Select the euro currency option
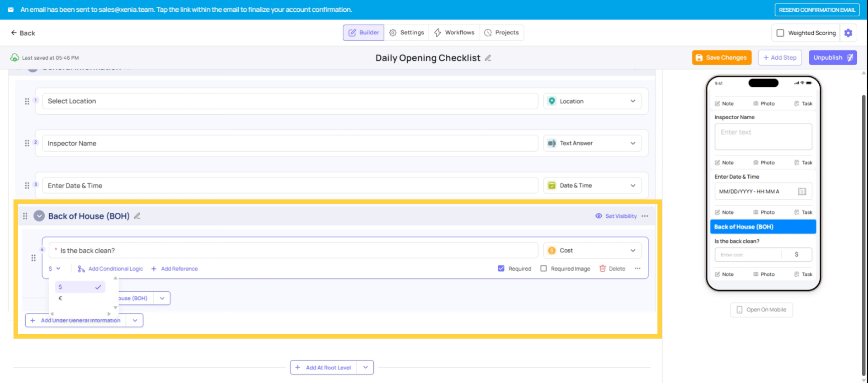868x383 pixels. (61, 298)
